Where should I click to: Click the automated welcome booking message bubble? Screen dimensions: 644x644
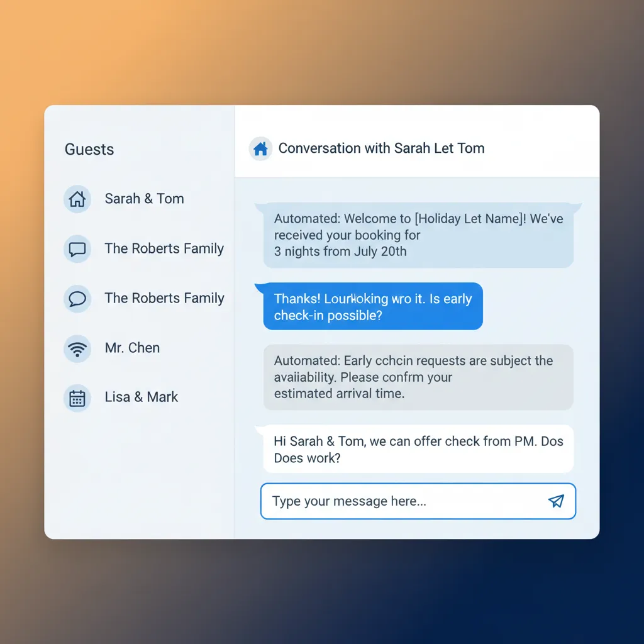coord(418,235)
